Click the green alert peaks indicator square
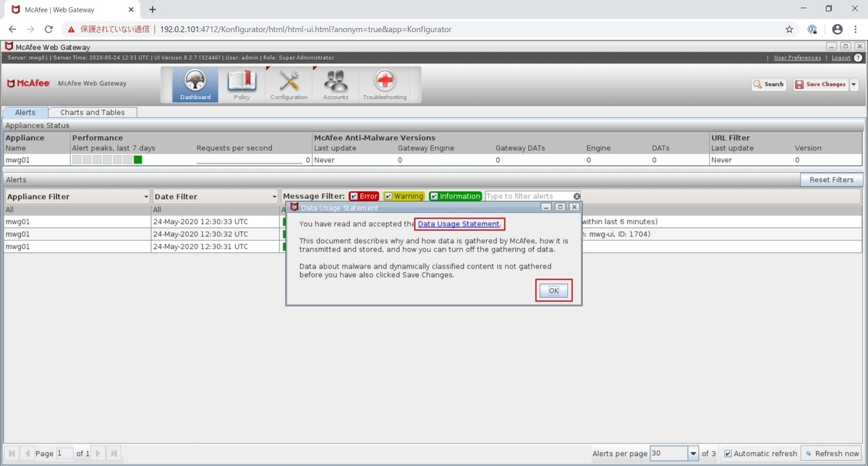Viewport: 868px width, 466px height. 137,160
